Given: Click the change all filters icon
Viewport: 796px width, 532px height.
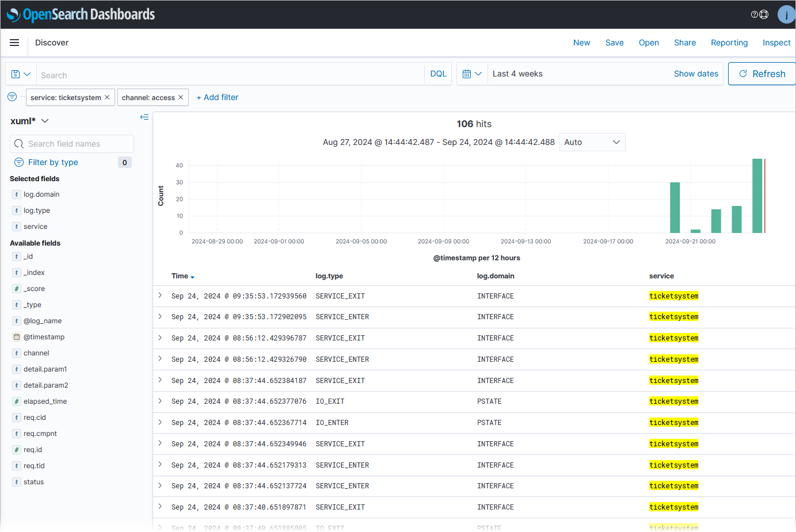Looking at the screenshot, I should coord(12,97).
